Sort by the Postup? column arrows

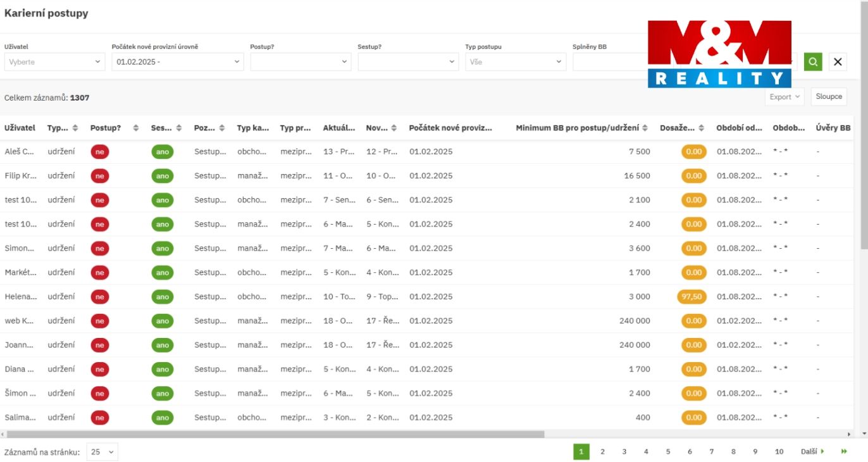pos(135,128)
